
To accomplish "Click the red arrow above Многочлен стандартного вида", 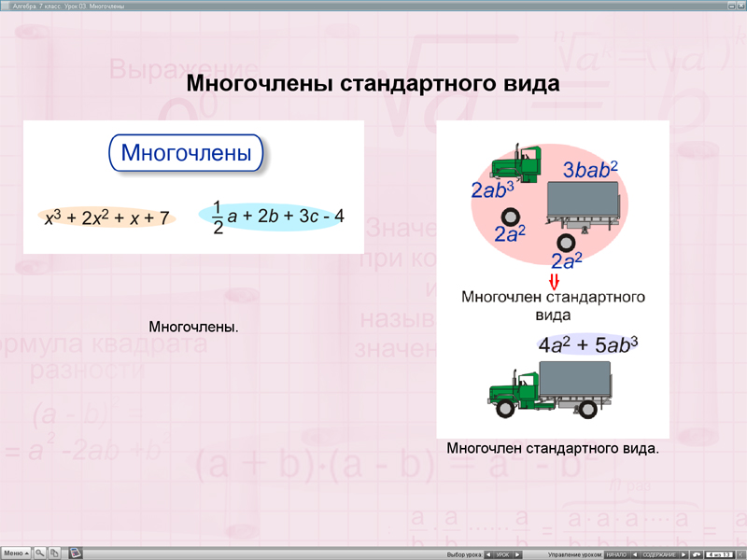I will pyautogui.click(x=556, y=280).
